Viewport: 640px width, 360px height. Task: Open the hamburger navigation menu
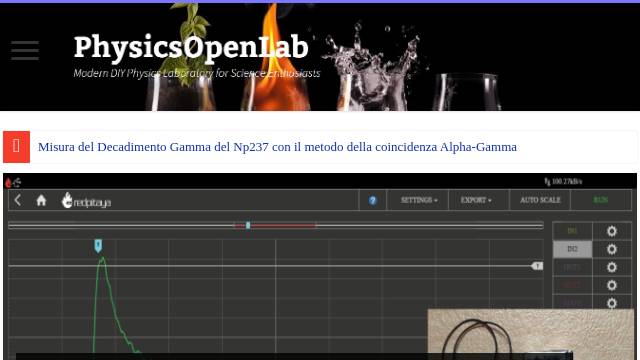(x=25, y=50)
